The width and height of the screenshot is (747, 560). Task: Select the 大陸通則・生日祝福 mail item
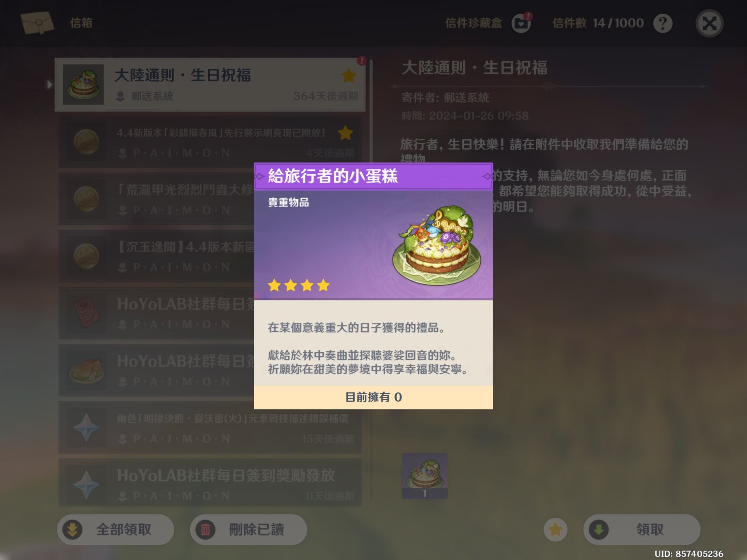click(210, 84)
